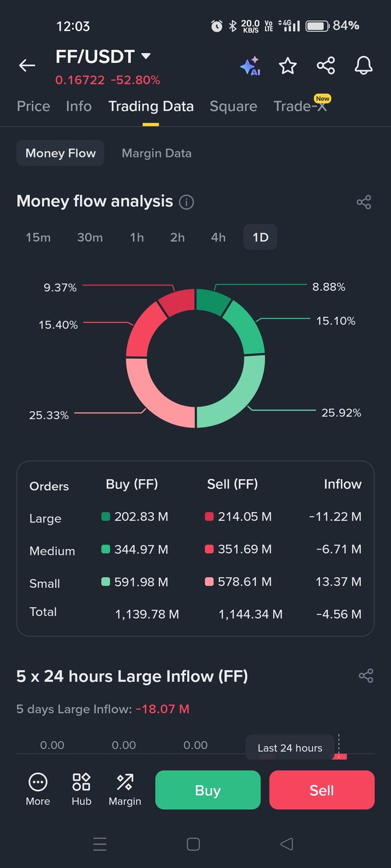Share the 5 x 24 hours Large Inflow section
This screenshot has width=391, height=868.
point(366,676)
